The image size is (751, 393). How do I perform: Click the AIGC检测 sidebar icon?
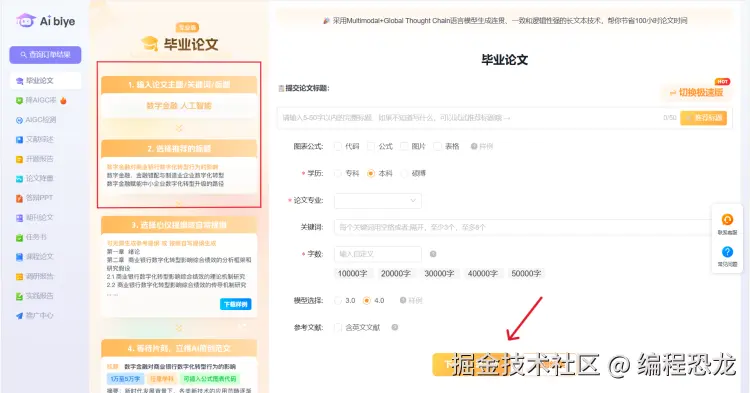coord(19,120)
